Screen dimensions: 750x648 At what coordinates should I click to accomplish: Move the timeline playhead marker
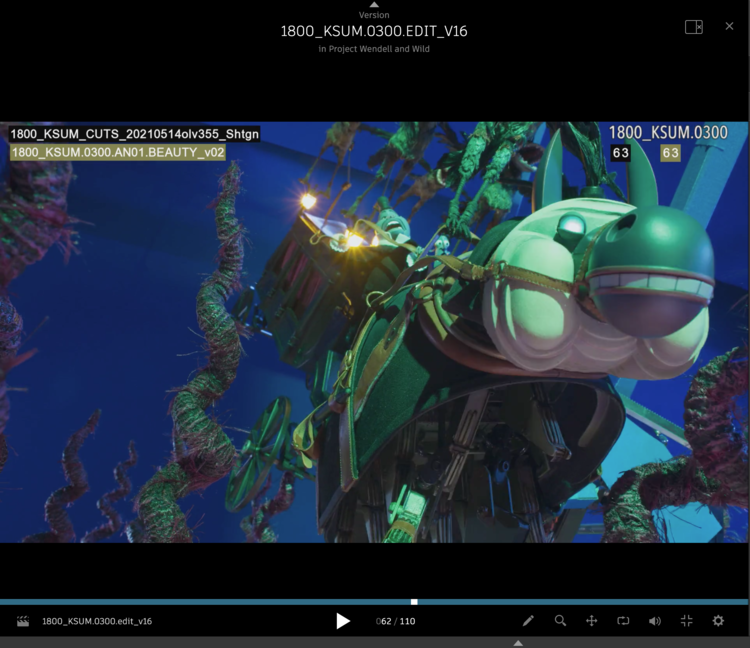(x=414, y=602)
